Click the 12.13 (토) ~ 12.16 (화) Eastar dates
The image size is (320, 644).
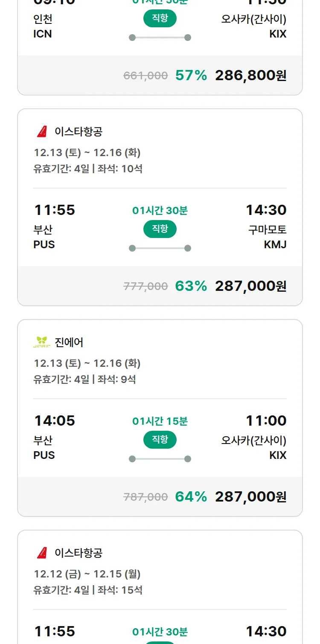(x=87, y=153)
